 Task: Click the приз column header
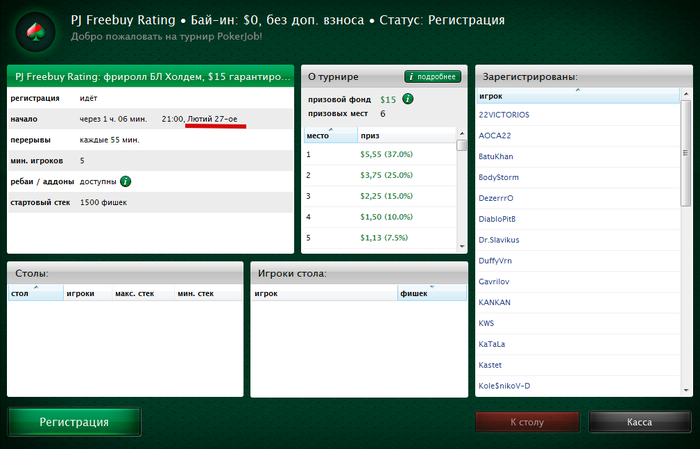coord(406,135)
